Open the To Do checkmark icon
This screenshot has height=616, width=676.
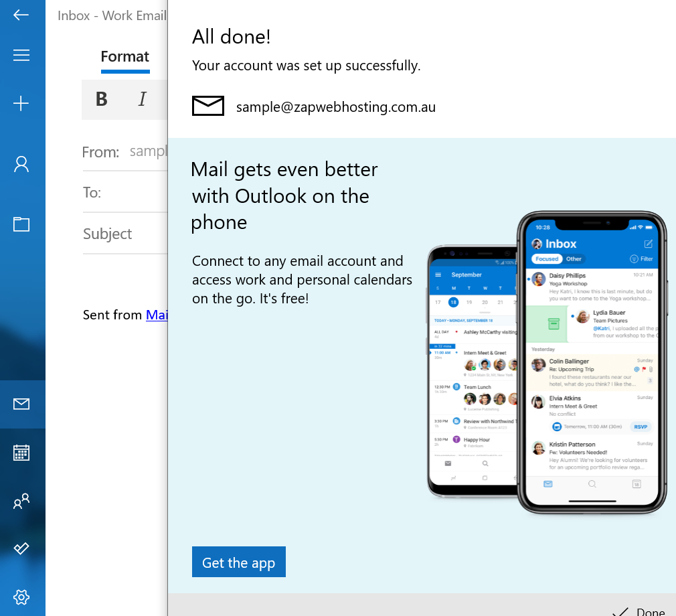coord(21,548)
